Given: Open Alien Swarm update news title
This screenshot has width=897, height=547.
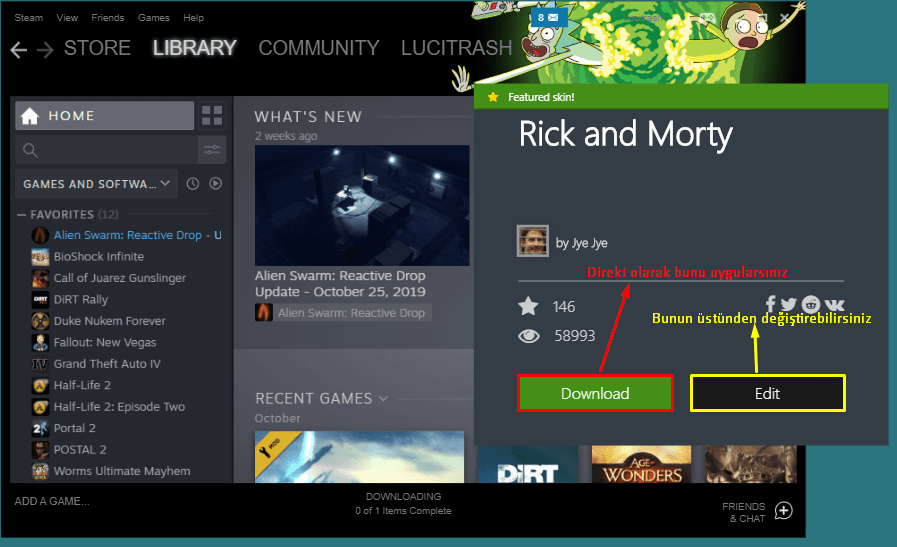Looking at the screenshot, I should [340, 284].
